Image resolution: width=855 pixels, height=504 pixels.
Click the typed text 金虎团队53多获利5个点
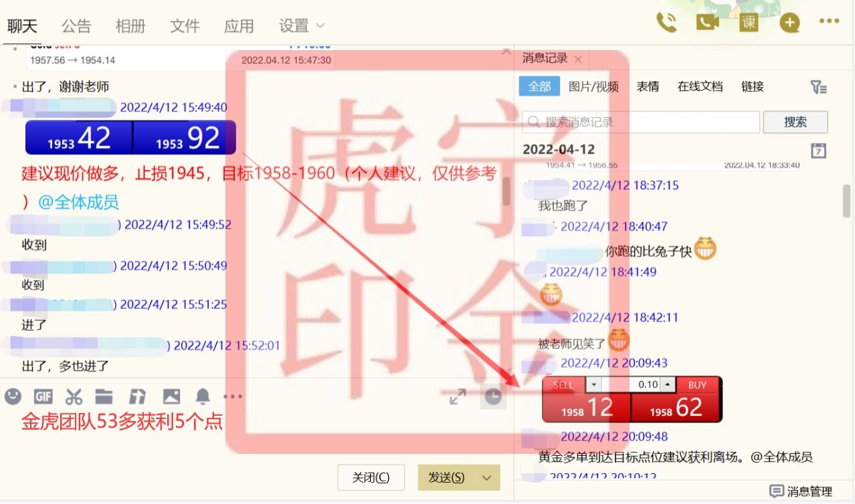pos(122,422)
